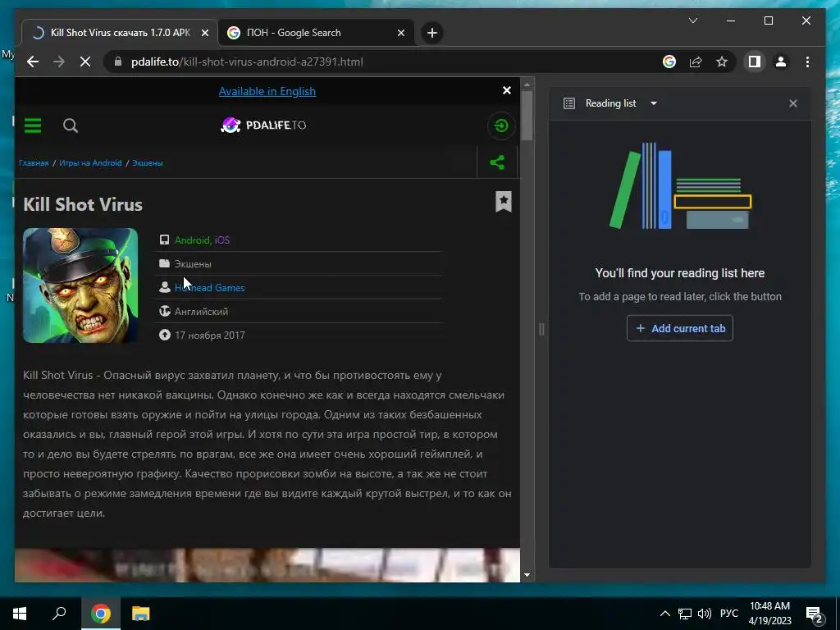Screen dimensions: 840x630
Task: Open the green hamburger site menu
Action: [33, 126]
